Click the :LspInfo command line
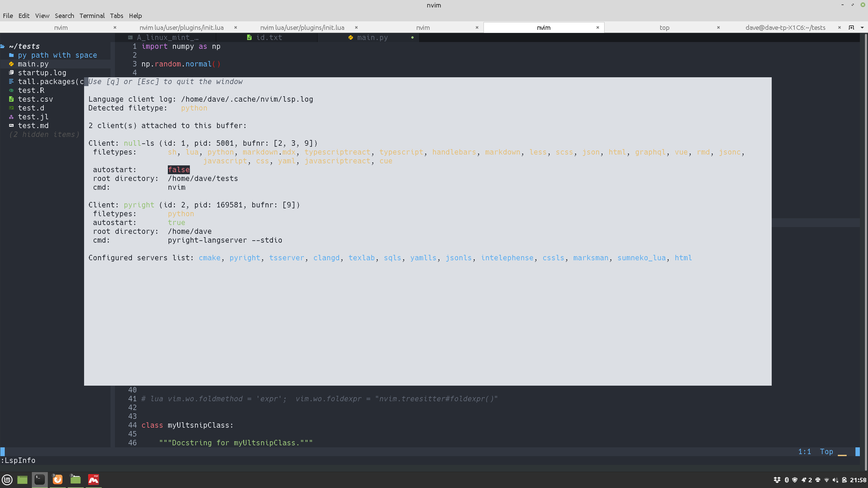This screenshot has height=488, width=868. tap(18, 461)
